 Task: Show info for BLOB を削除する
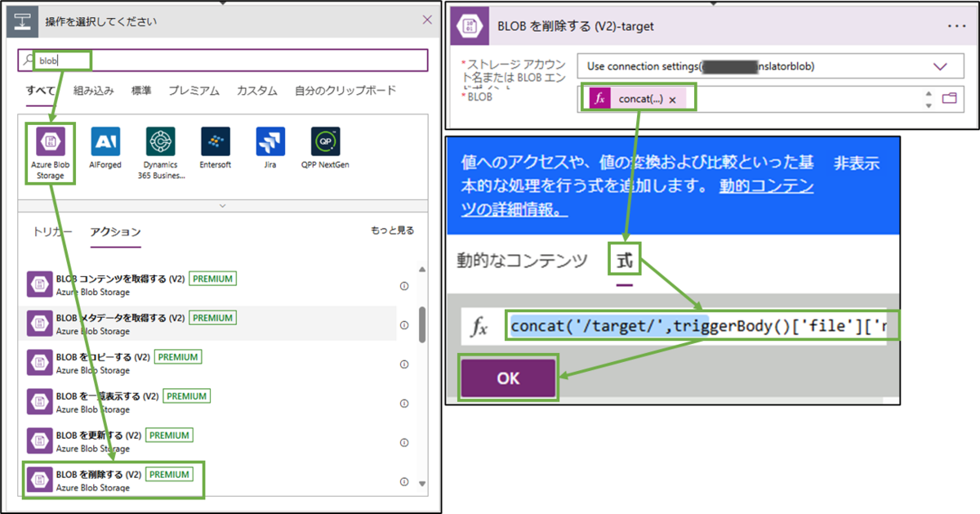(x=404, y=481)
